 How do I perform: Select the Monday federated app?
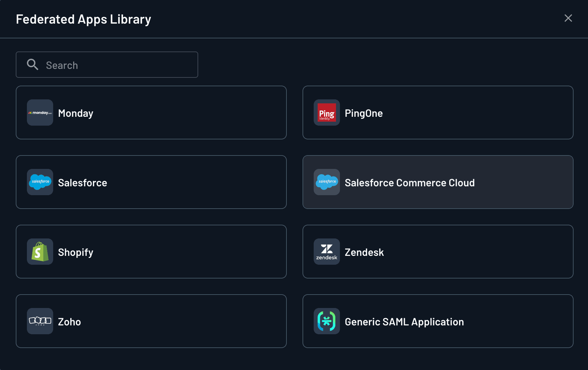151,113
